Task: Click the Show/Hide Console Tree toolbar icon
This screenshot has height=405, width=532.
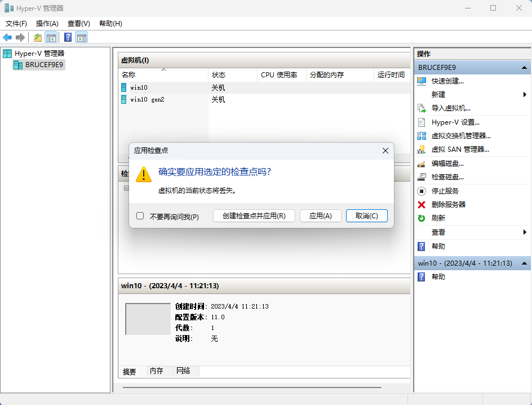Action: 51,38
